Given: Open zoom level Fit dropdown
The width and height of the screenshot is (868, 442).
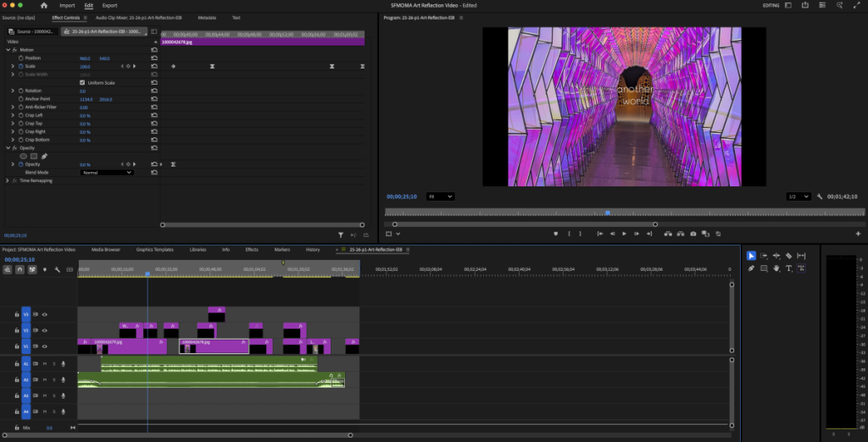Looking at the screenshot, I should click(440, 196).
